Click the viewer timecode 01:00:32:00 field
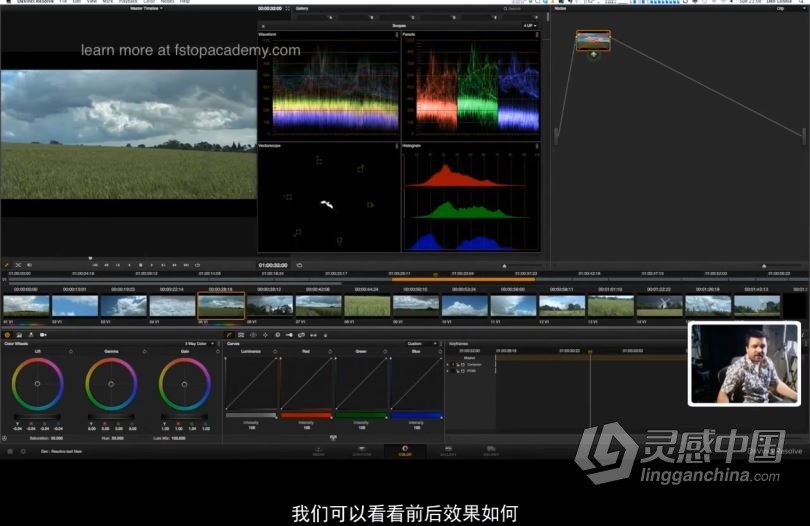 (x=273, y=265)
